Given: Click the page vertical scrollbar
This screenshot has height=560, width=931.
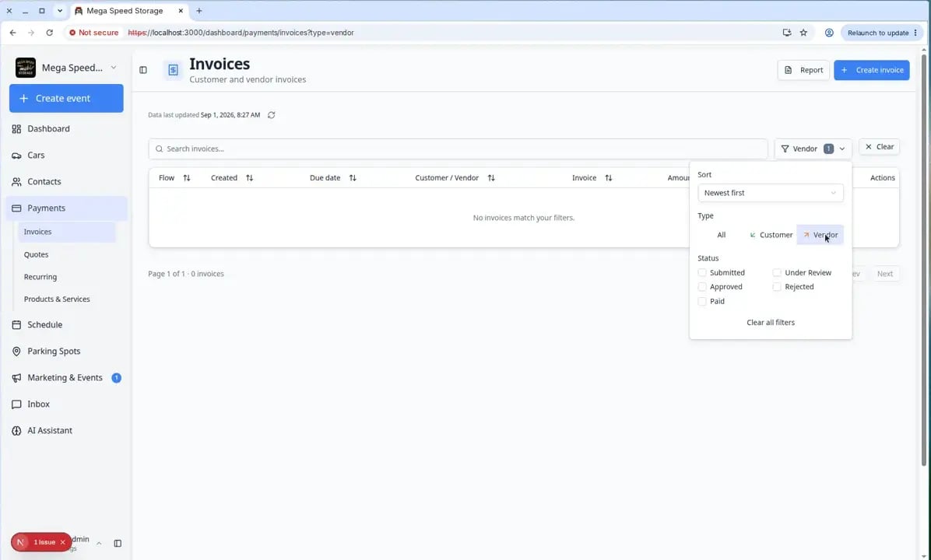Looking at the screenshot, I should point(923,260).
